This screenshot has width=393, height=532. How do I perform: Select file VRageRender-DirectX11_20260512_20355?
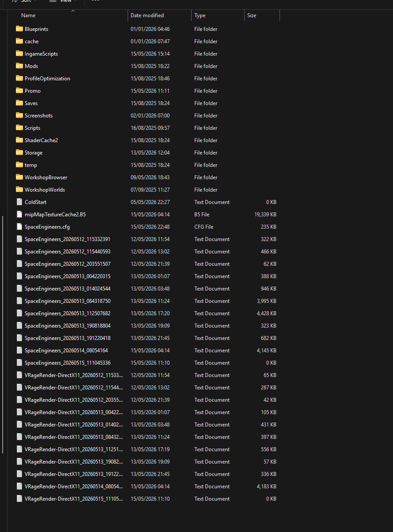[74, 400]
